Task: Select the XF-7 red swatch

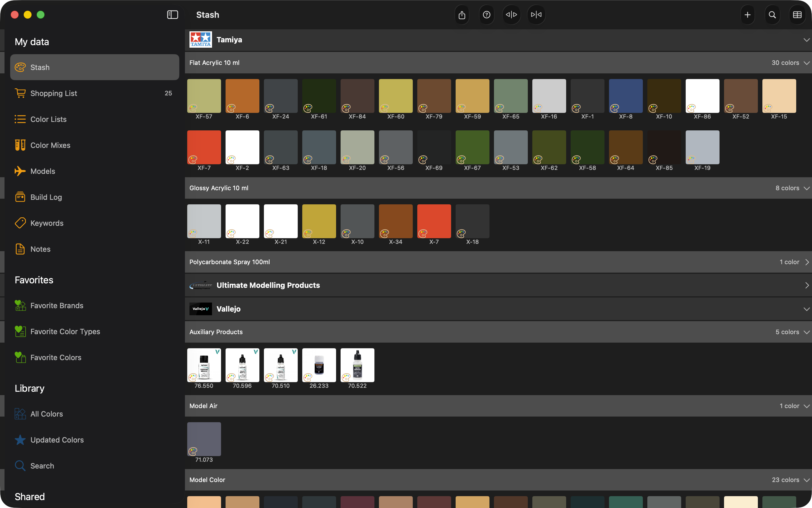Action: point(204,147)
